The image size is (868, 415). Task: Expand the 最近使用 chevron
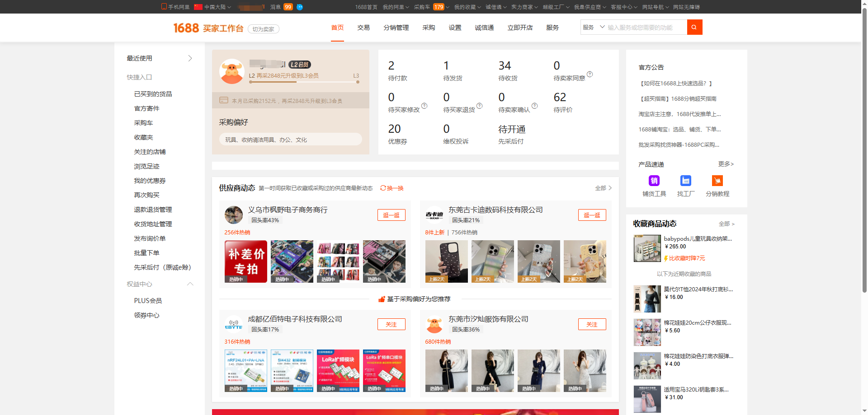click(190, 58)
